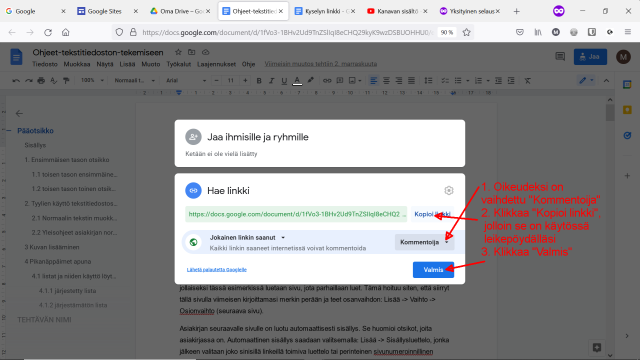Open Lähetä palautetta Googlelle link
This screenshot has width=640, height=360.
pyautogui.click(x=217, y=270)
